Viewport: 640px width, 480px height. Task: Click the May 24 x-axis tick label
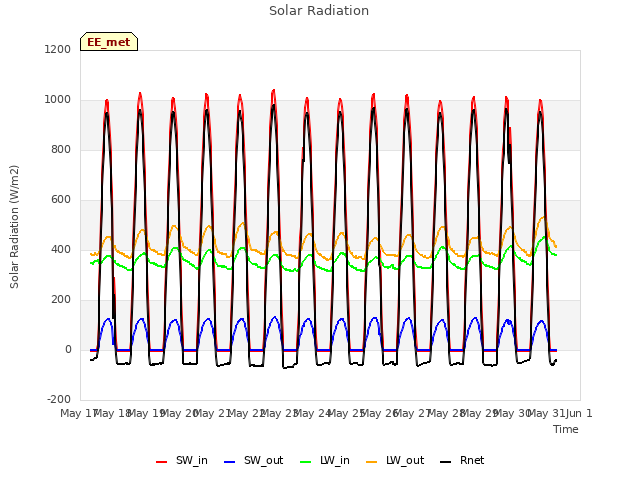click(x=312, y=413)
